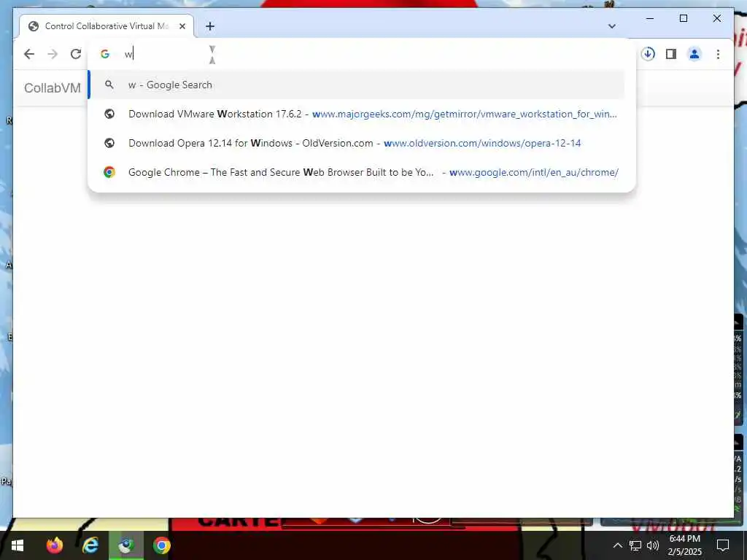Launch Internet Explorer from the taskbar

[x=90, y=545]
